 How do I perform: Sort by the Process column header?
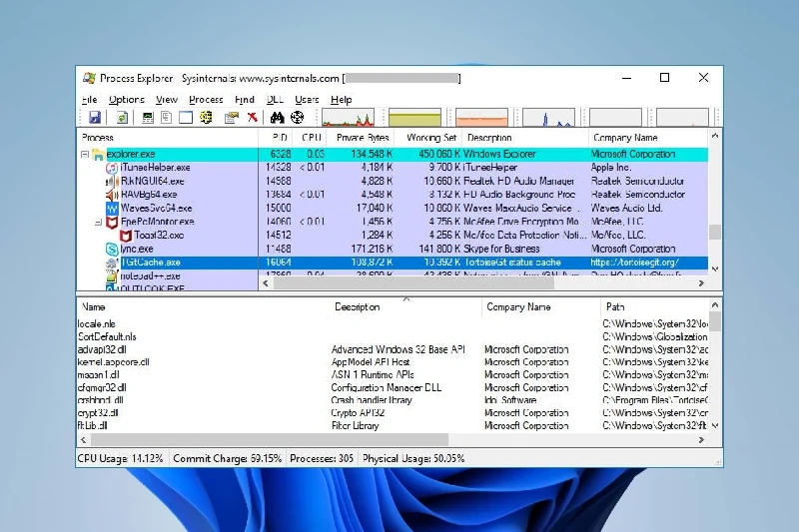[168, 138]
